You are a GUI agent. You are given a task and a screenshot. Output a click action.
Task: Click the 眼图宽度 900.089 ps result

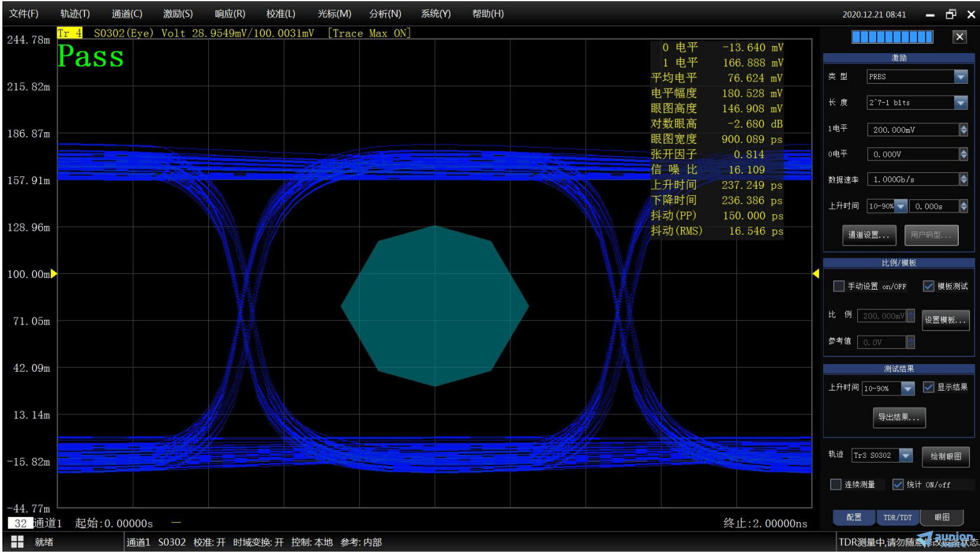click(717, 139)
